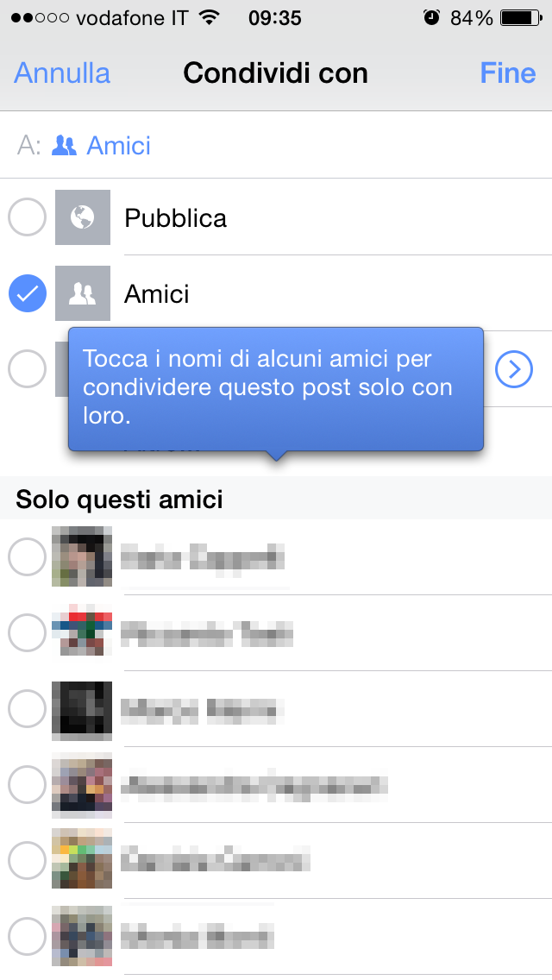Tap the alarm clock icon in status bar
Screen dimensions: 552x980
click(x=431, y=18)
